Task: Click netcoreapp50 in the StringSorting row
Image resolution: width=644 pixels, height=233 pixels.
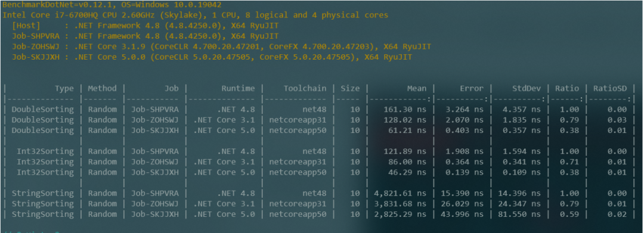Action: [298, 214]
